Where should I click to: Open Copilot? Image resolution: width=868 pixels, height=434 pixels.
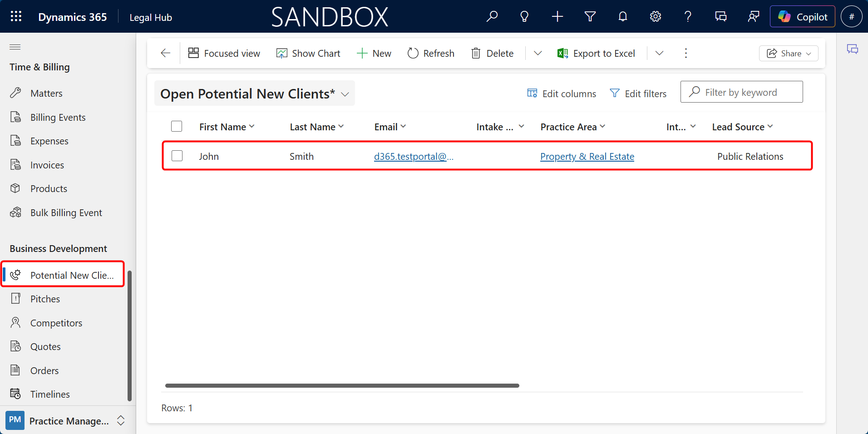803,17
